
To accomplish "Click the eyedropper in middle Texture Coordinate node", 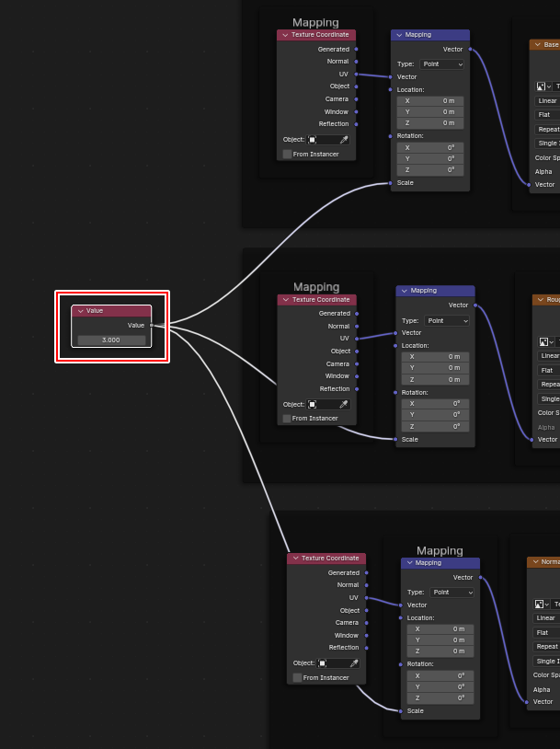I will pyautogui.click(x=345, y=404).
